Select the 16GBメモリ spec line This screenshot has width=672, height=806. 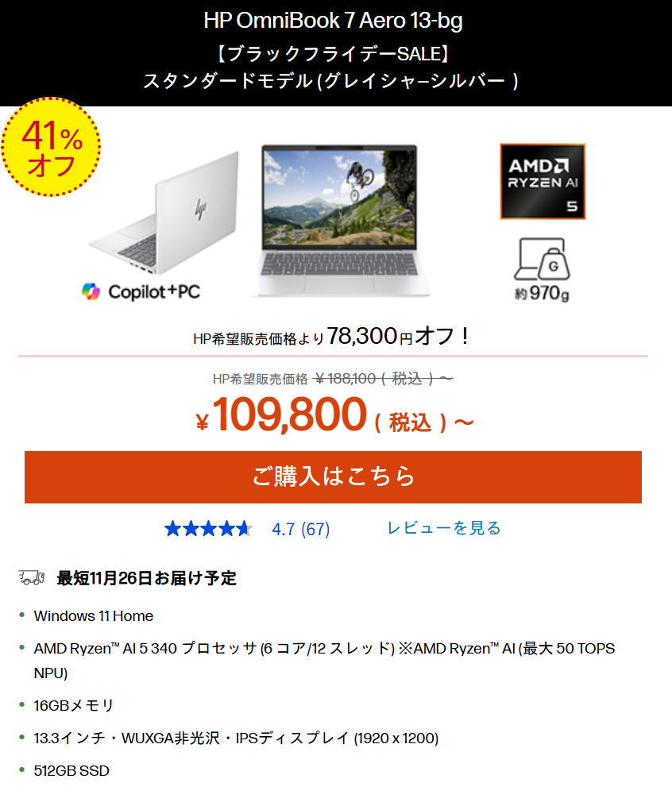(x=74, y=705)
